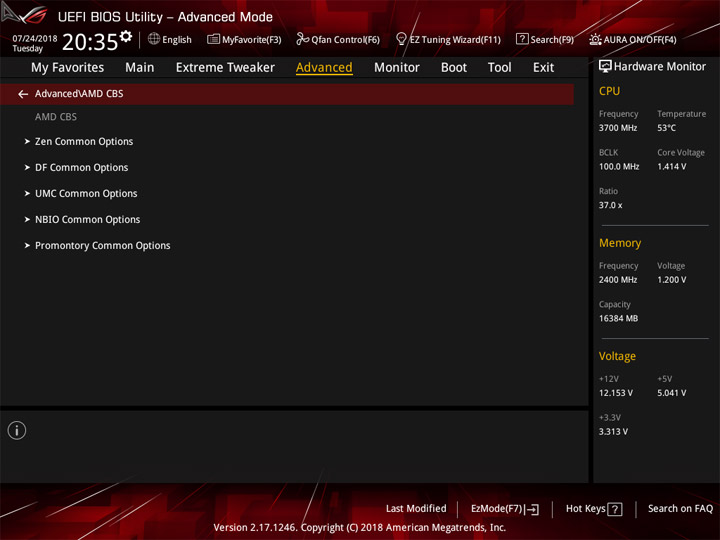Show the Hot Keys list
720x540 pixels.
(x=585, y=509)
